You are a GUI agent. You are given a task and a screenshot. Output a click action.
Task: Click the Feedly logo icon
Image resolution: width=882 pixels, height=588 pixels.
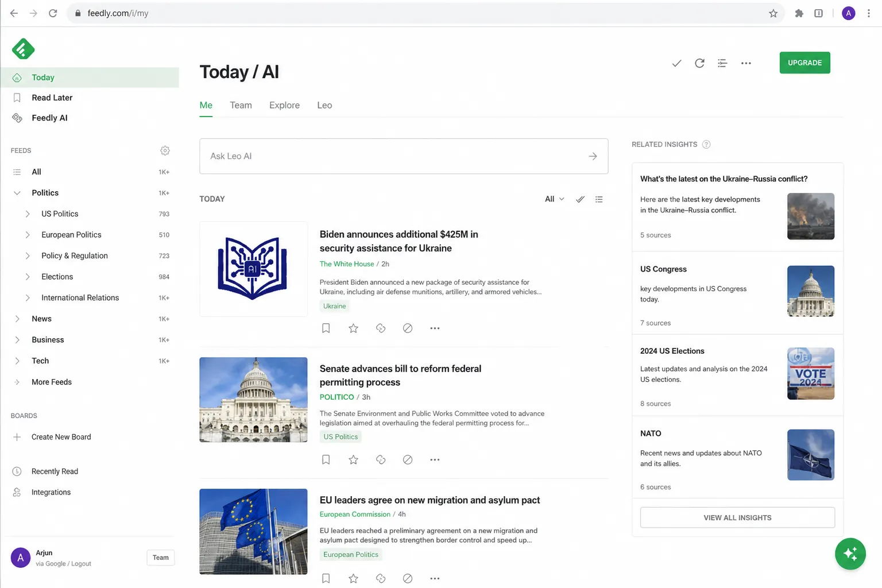pos(23,49)
